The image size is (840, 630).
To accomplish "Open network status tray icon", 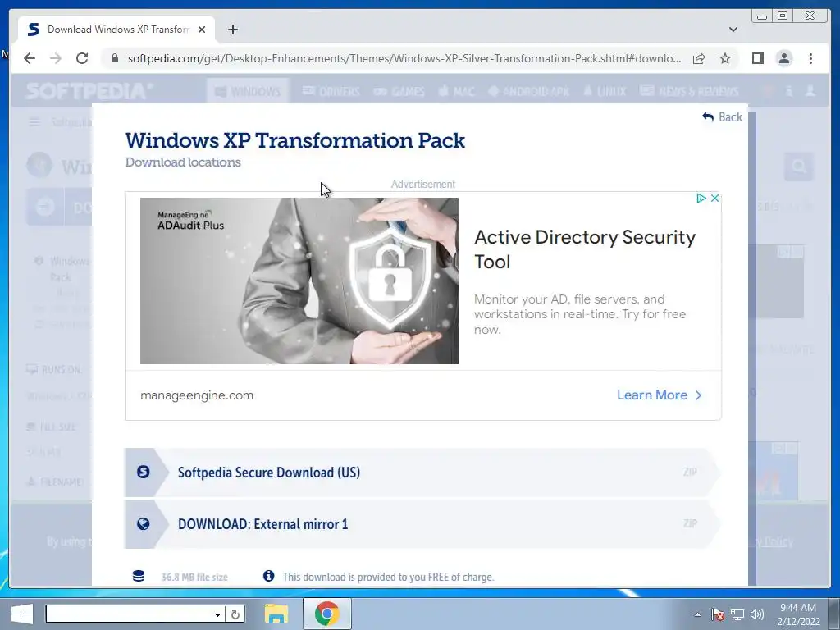I will click(x=737, y=614).
